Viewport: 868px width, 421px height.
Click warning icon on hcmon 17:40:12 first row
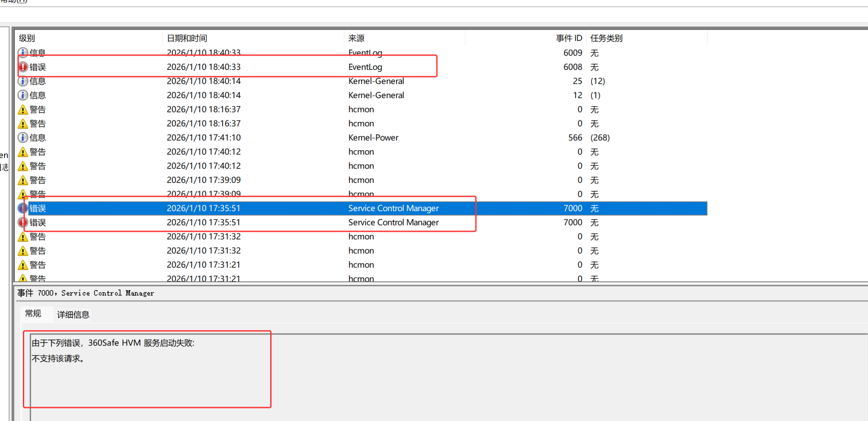pos(23,152)
